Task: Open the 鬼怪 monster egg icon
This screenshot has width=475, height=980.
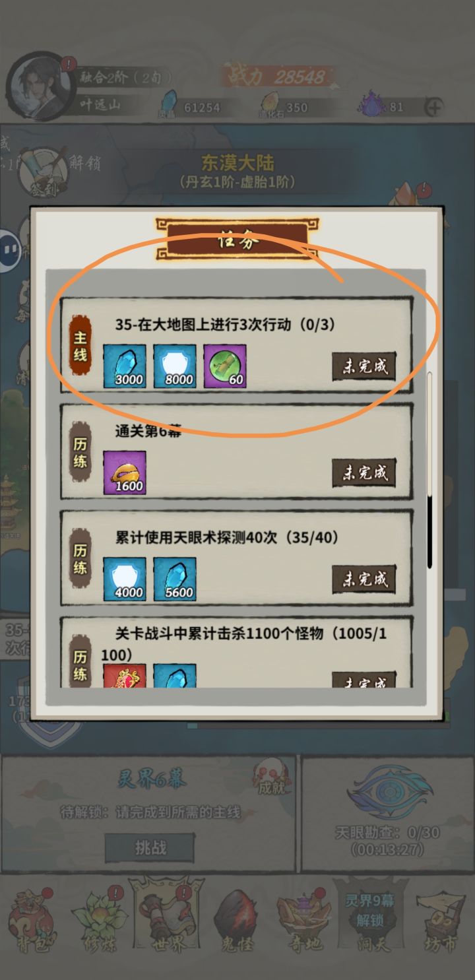Action: pos(236,921)
